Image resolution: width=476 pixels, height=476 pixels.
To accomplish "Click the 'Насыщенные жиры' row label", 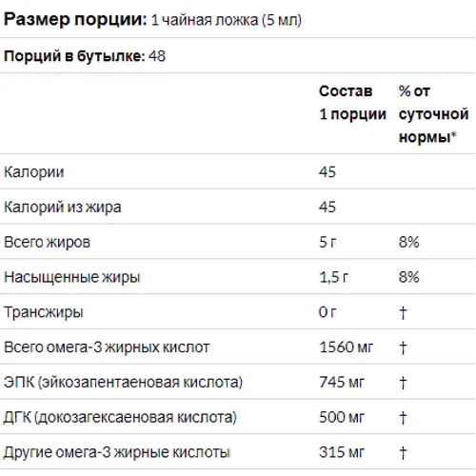I will [x=72, y=277].
